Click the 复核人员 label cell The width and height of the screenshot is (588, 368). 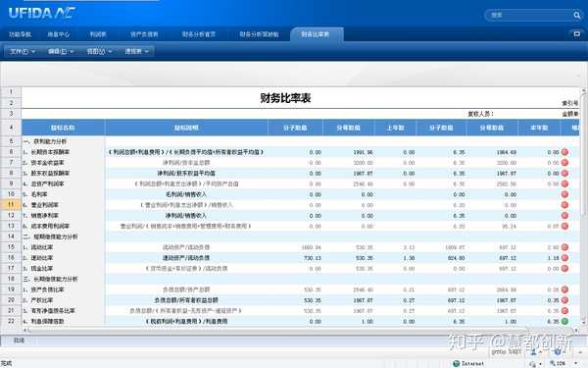click(481, 114)
